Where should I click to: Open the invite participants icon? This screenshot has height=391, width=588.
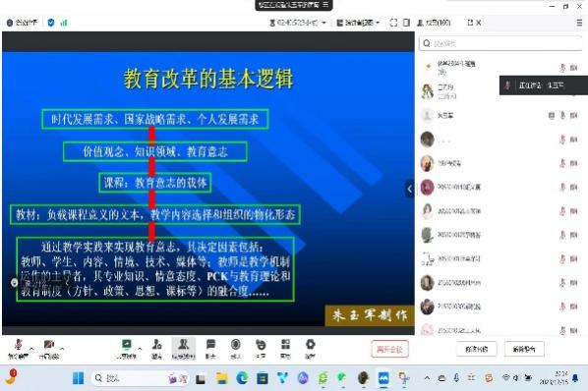click(156, 349)
